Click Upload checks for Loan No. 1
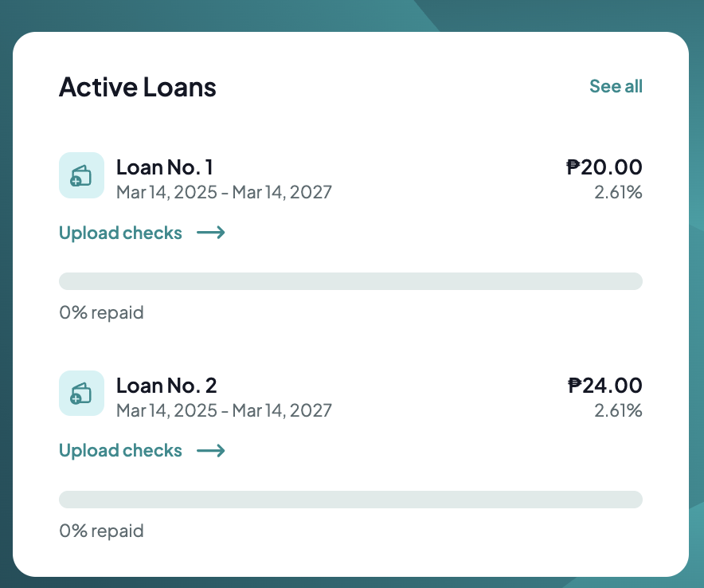Viewport: 704px width, 588px height. pyautogui.click(x=120, y=233)
